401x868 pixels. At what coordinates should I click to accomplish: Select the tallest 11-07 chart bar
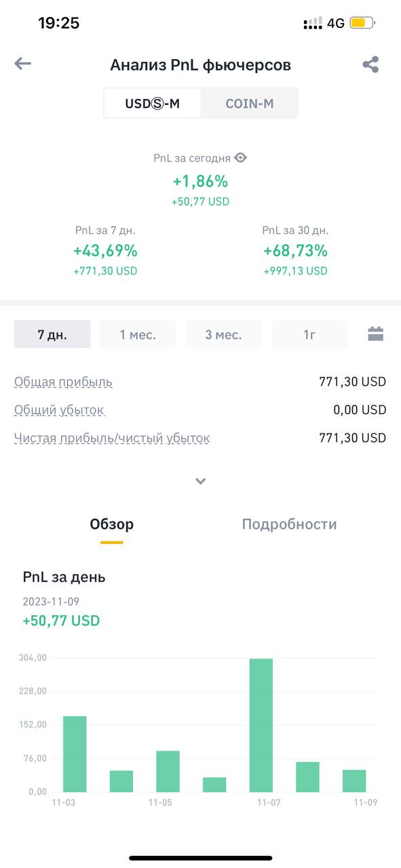(x=261, y=725)
